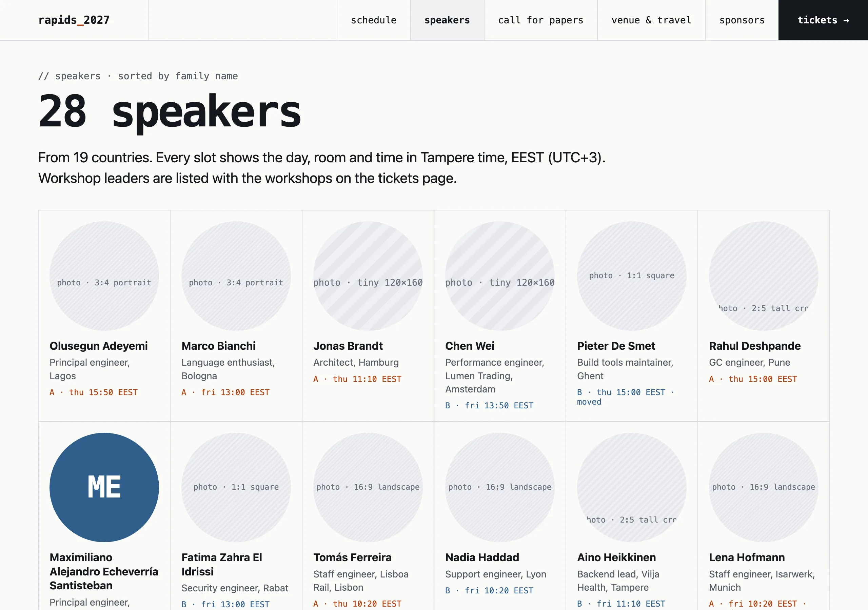The height and width of the screenshot is (610, 868).
Task: Click slot 'B · thu 15:00 EEST · moved'
Action: pos(626,397)
